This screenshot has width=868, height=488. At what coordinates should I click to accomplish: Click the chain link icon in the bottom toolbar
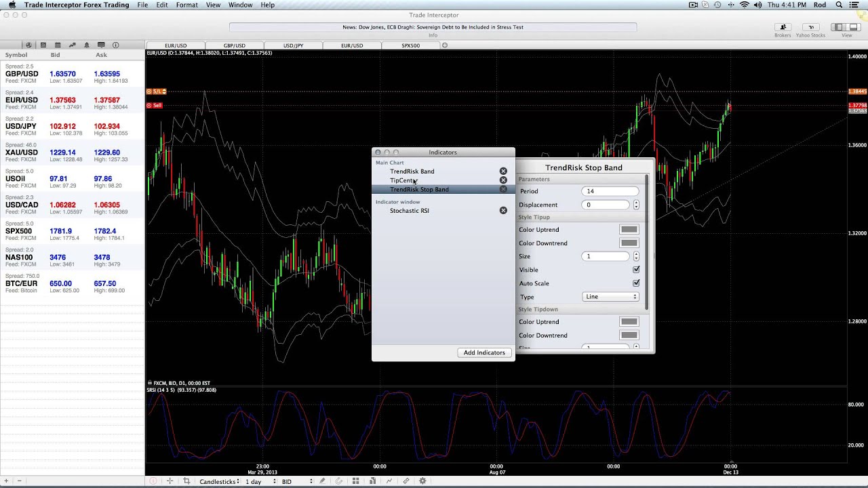406,481
